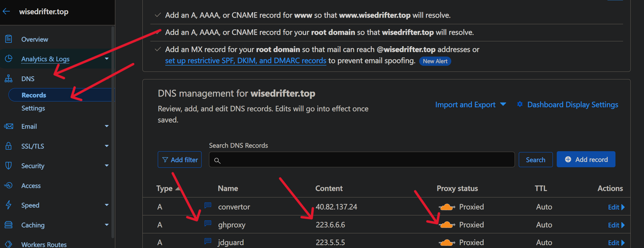Screen dimensions: 644x248
Task: Click the sidebar vertical scrollbar
Action: point(113,132)
